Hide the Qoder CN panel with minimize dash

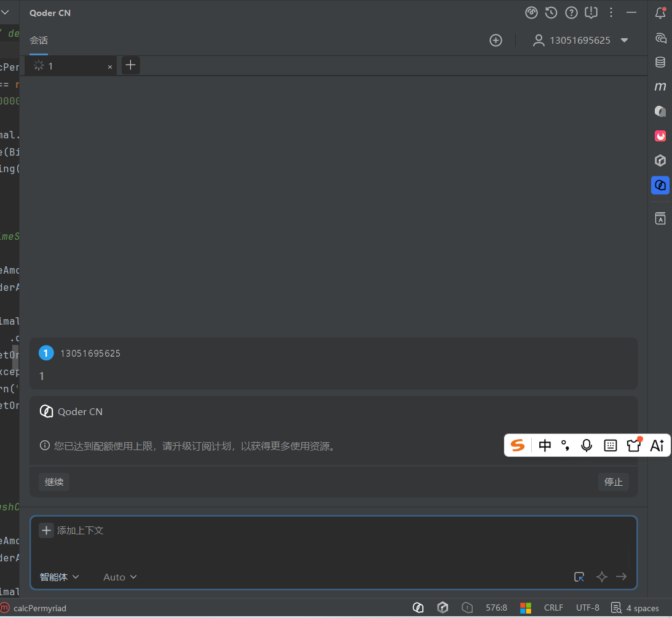(x=631, y=13)
